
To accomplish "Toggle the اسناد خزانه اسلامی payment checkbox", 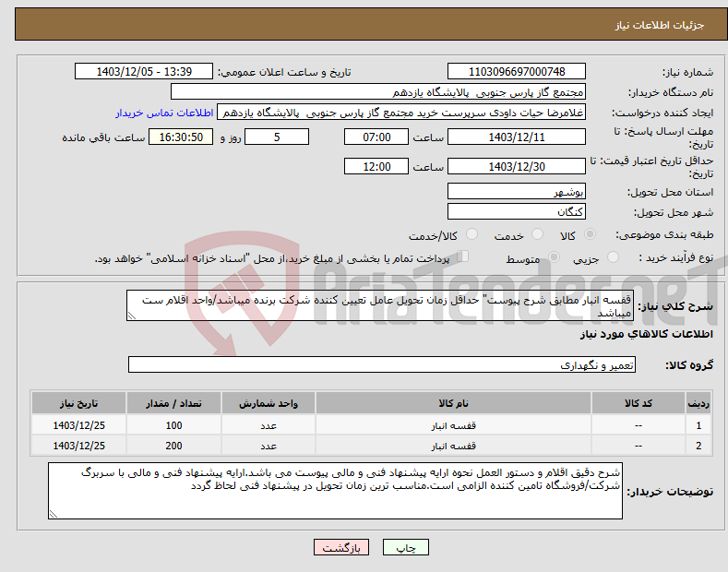I will tap(463, 256).
